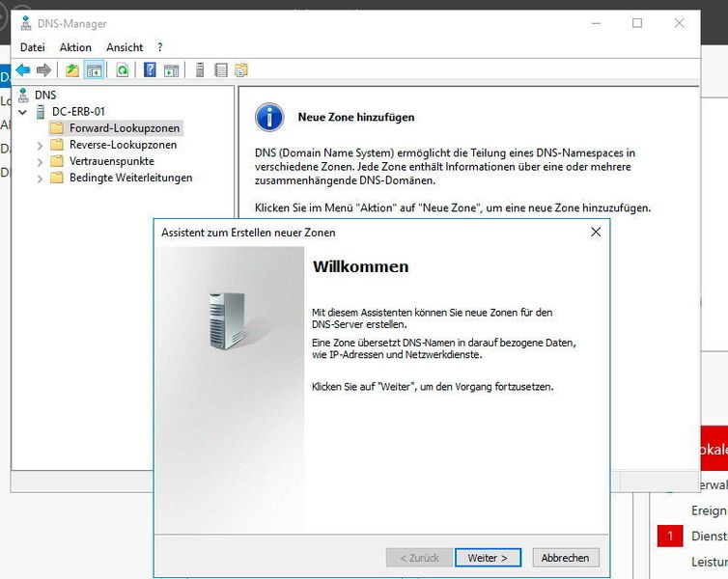Open the Ansicht menu
This screenshot has width=728, height=579.
[125, 47]
